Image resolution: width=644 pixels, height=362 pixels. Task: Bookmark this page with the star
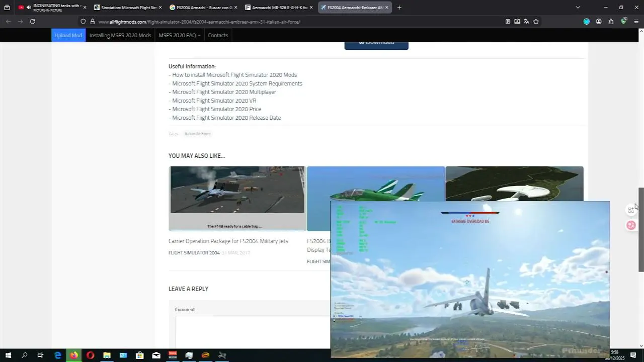click(x=536, y=22)
